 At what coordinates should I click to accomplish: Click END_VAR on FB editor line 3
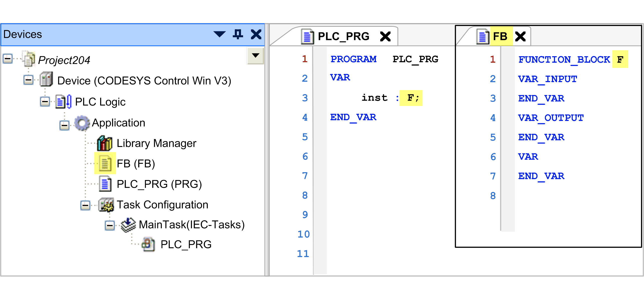(x=541, y=99)
